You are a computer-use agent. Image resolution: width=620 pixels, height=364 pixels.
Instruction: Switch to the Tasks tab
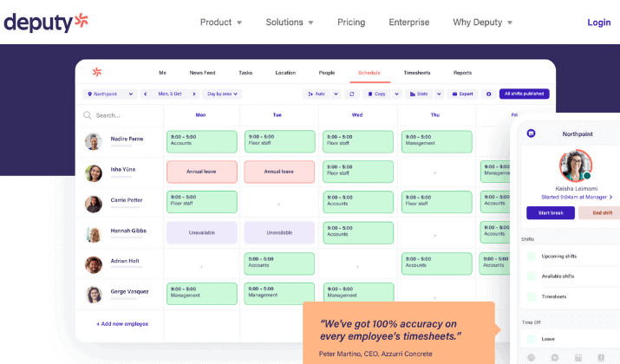click(245, 73)
